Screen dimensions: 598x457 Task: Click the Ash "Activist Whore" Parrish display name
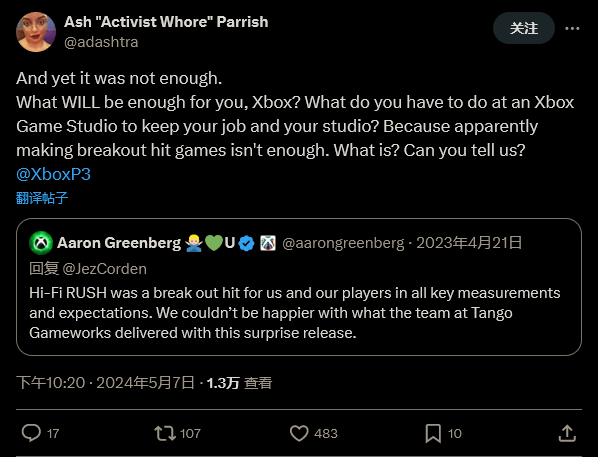point(166,22)
